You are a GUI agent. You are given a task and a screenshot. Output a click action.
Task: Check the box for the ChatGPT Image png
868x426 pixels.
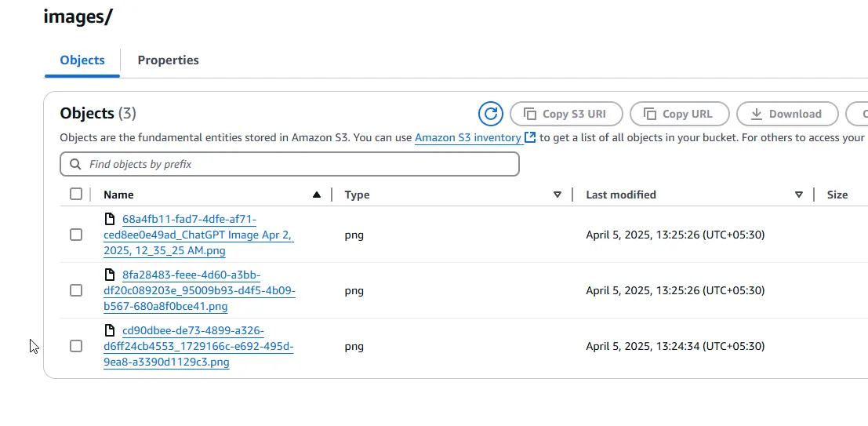tap(76, 235)
